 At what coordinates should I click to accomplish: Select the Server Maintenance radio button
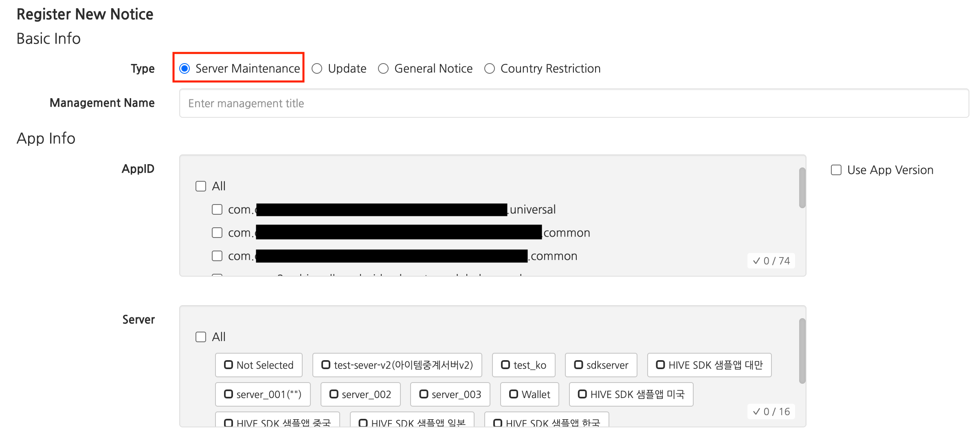[x=185, y=68]
